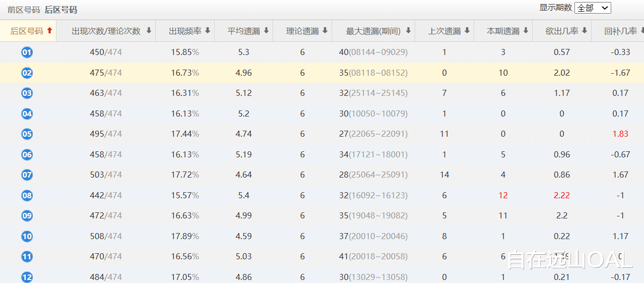
Task: Sort by 出现频率 column header
Action: point(185,31)
